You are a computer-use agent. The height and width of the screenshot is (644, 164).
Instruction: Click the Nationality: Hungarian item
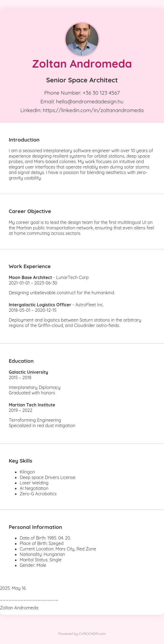coord(42,554)
